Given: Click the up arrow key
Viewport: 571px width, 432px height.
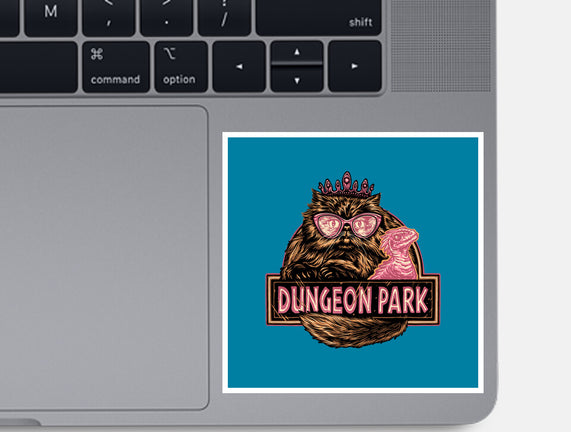Looking at the screenshot, I should [297, 52].
